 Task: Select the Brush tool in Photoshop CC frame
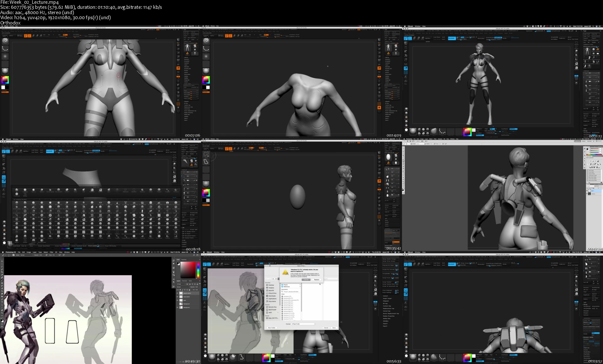[2, 280]
